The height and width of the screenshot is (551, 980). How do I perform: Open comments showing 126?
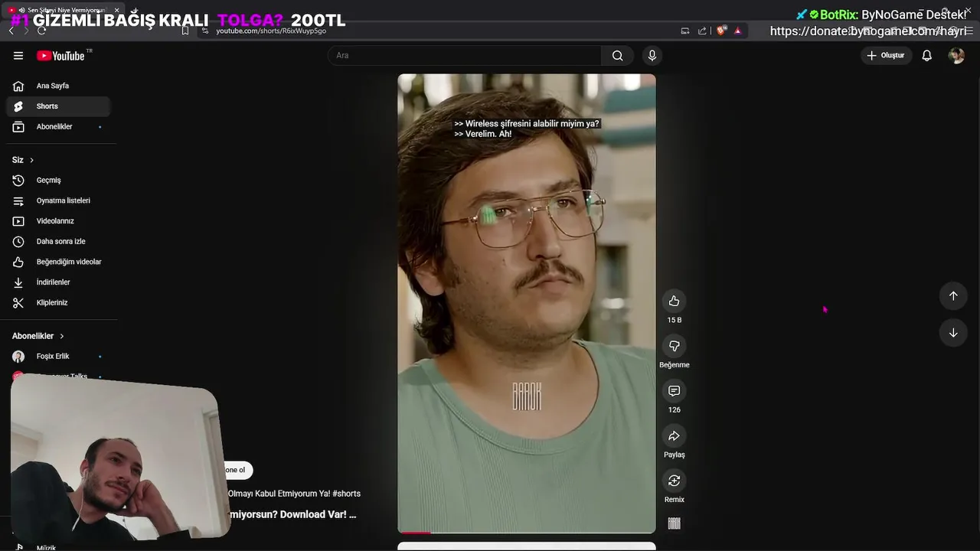click(x=674, y=391)
